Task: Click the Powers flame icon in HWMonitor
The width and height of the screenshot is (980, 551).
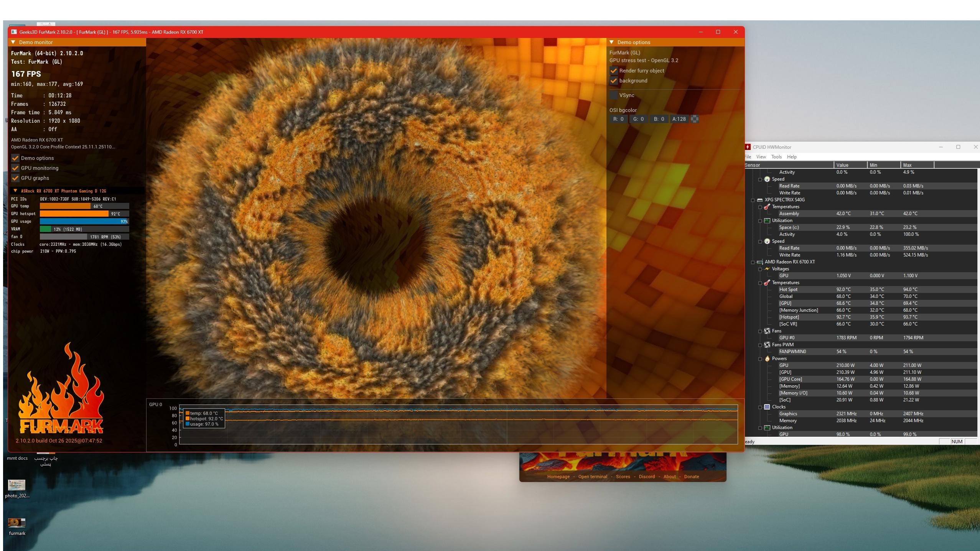Action: pyautogui.click(x=767, y=359)
